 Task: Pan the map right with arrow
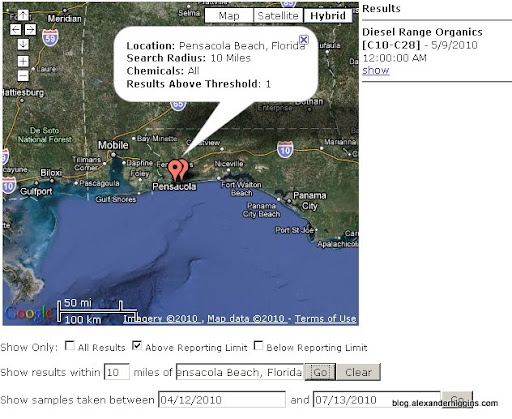(30, 30)
